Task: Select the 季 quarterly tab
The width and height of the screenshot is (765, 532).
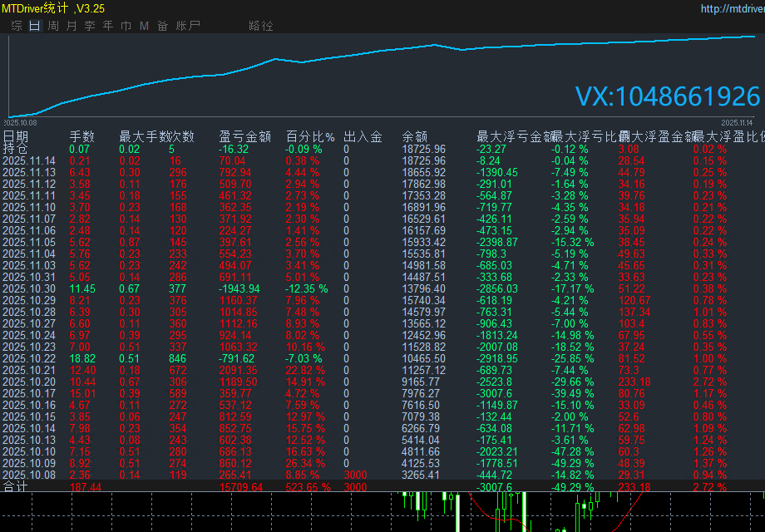Action: 90,26
